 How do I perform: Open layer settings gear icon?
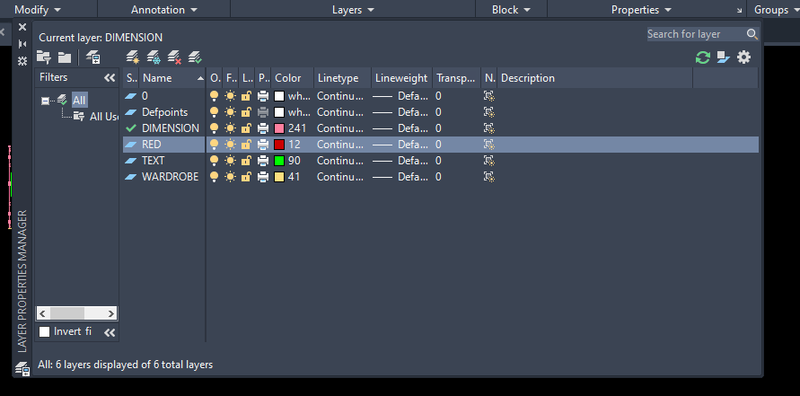point(744,57)
